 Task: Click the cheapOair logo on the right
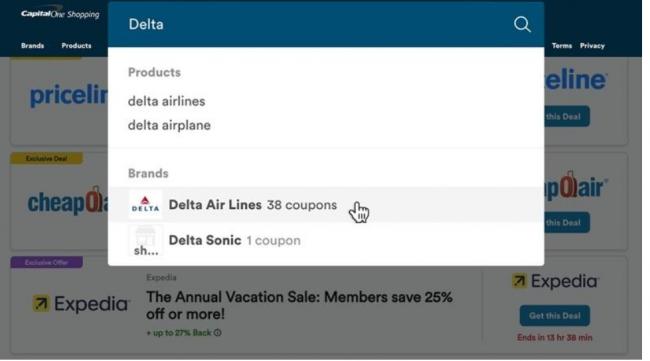click(x=576, y=187)
